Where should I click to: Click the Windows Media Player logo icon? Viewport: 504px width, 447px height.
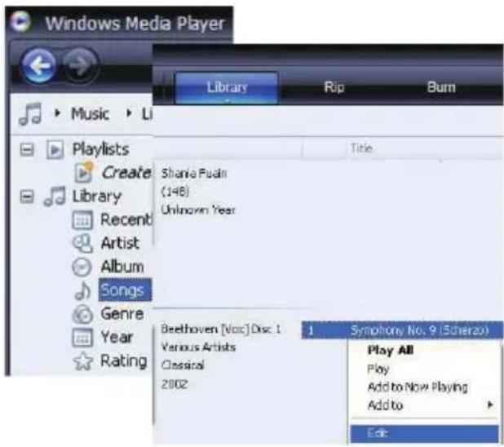point(20,21)
